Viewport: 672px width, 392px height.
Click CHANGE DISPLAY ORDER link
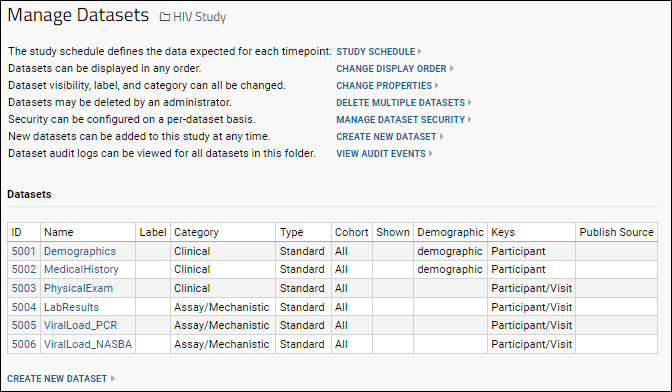pos(391,69)
